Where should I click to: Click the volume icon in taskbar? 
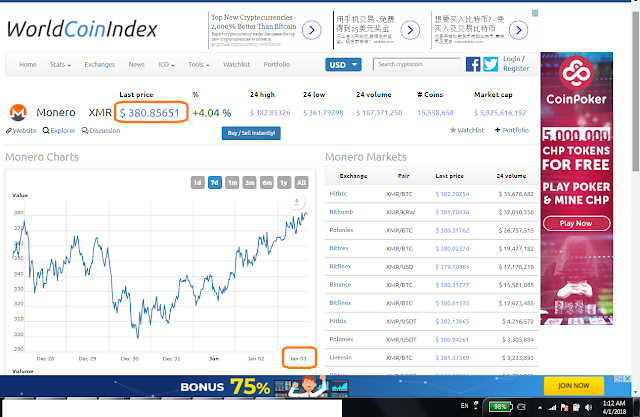tap(588, 407)
